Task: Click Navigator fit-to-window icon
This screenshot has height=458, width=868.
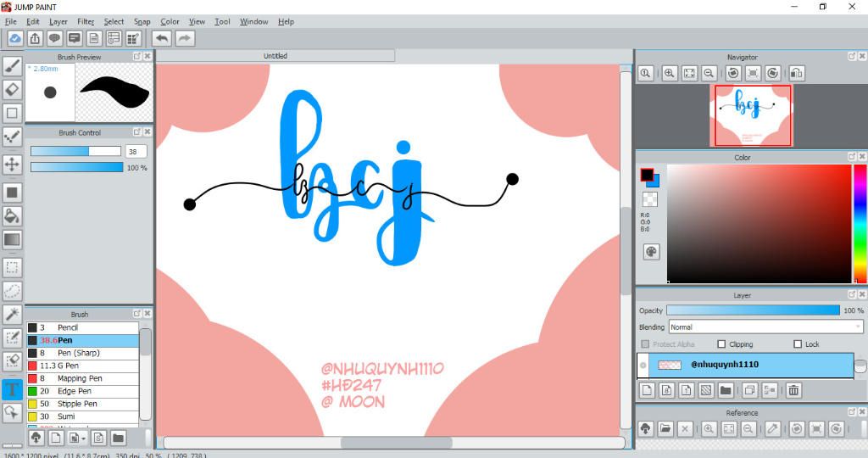Action: pos(689,73)
